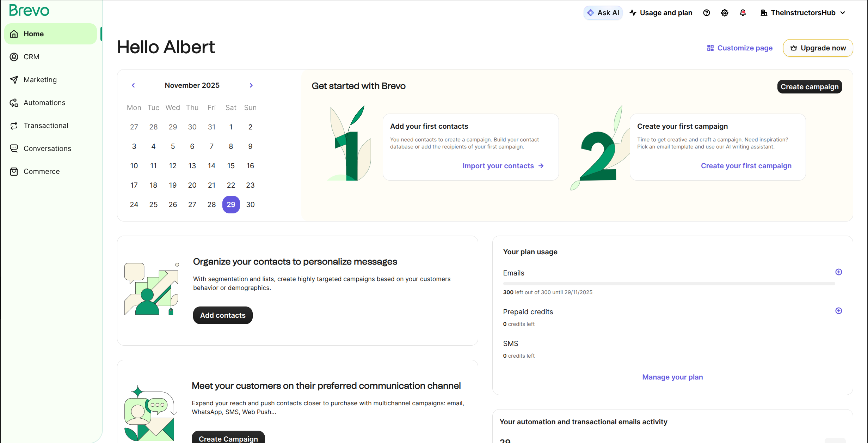
Task: Click the plus icon next to Emails usage
Action: point(839,272)
